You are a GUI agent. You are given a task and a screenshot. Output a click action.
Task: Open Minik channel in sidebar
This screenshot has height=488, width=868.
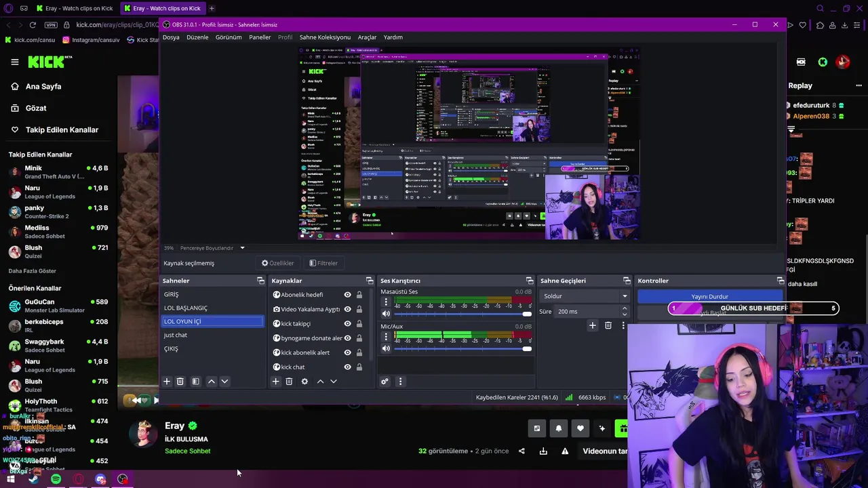click(58, 172)
